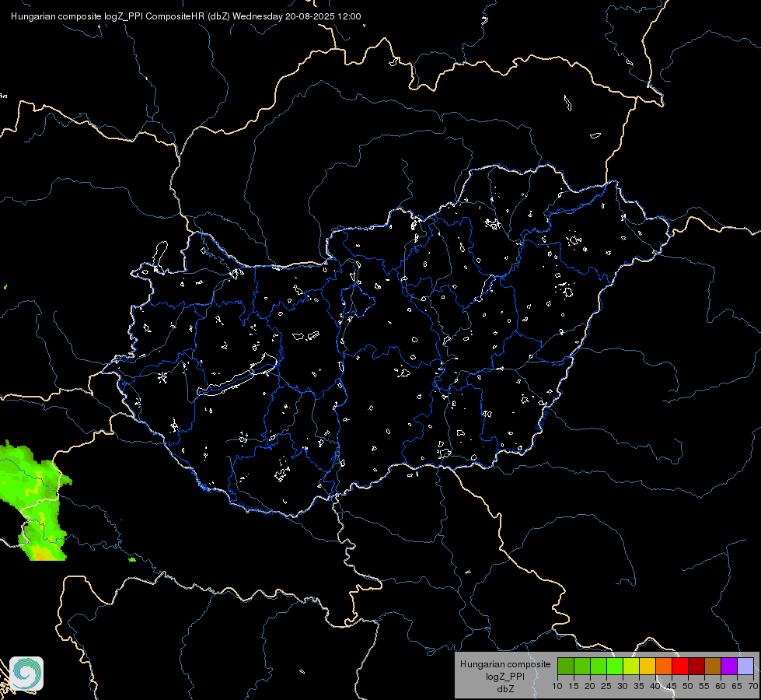This screenshot has height=700, width=761.
Task: Select the 30–35 dBZ yellow-green legend swatch
Action: (x=631, y=666)
